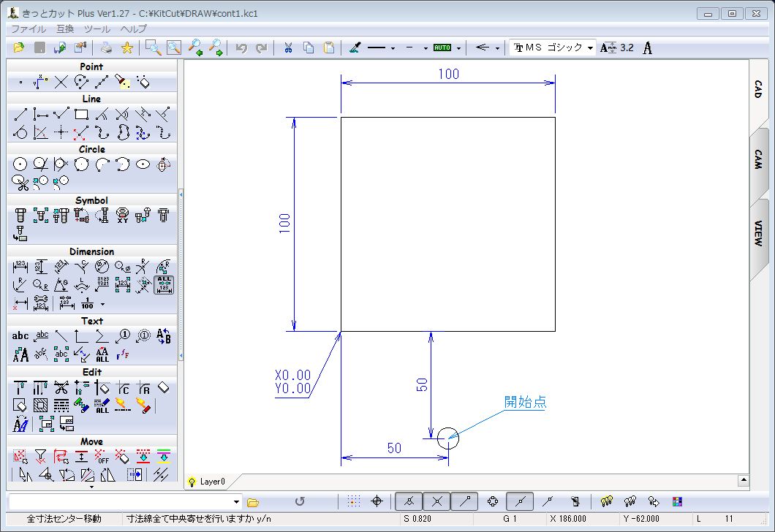
Task: Expand the 1/100 scale dropdown arrow
Action: [x=103, y=304]
